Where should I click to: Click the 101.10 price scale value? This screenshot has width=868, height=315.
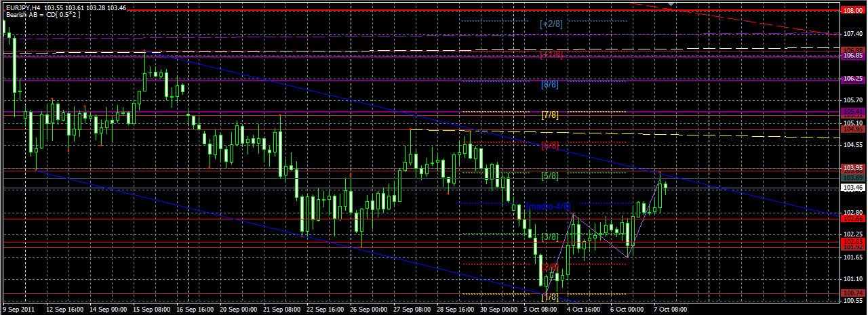pyautogui.click(x=853, y=279)
